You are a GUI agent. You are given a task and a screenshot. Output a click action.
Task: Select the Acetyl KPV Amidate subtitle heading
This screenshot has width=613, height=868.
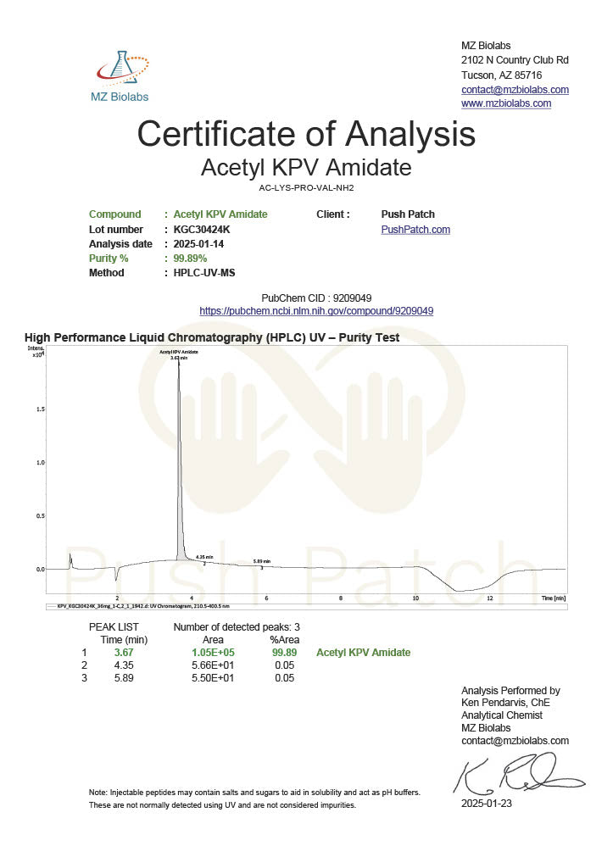tap(306, 167)
